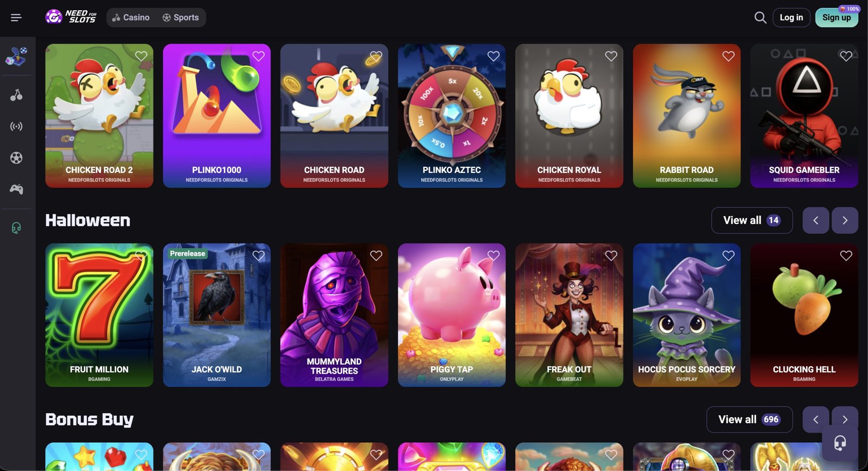The width and height of the screenshot is (868, 471).
Task: Open the floating support chat button
Action: (x=840, y=443)
